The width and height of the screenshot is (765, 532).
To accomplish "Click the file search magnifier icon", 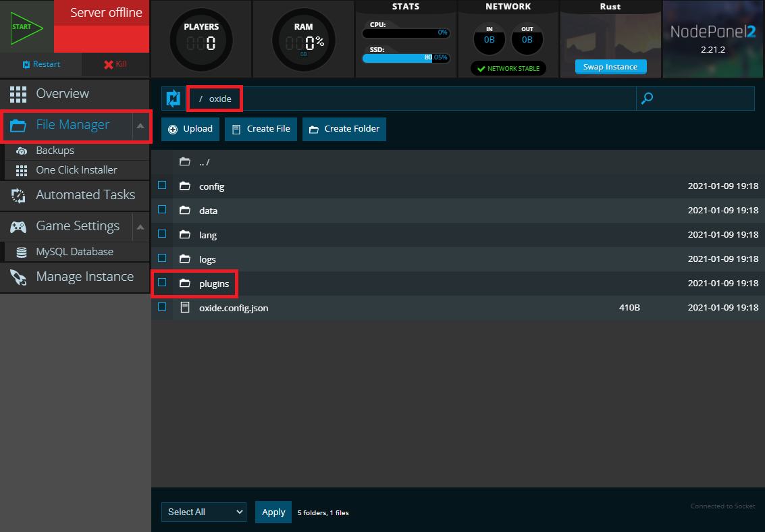I will coord(647,99).
